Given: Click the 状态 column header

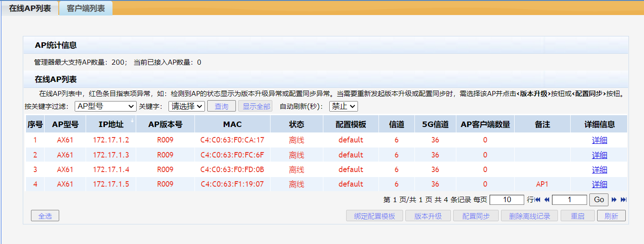Looking at the screenshot, I should [x=296, y=124].
